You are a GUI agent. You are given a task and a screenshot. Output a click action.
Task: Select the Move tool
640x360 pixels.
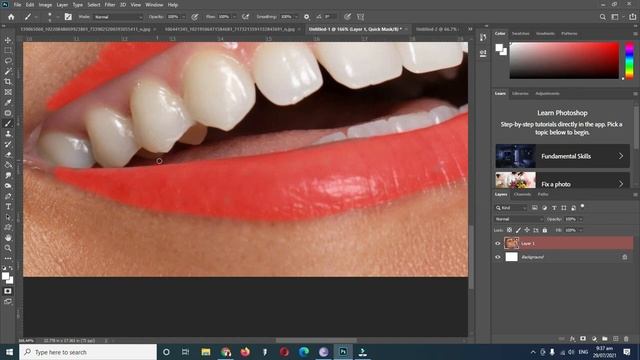click(8, 40)
